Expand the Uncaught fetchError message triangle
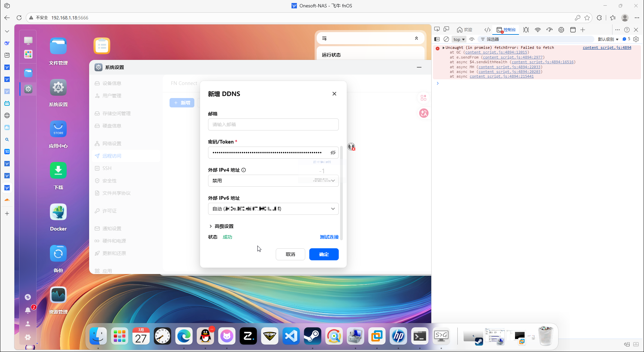The image size is (644, 352). point(443,48)
